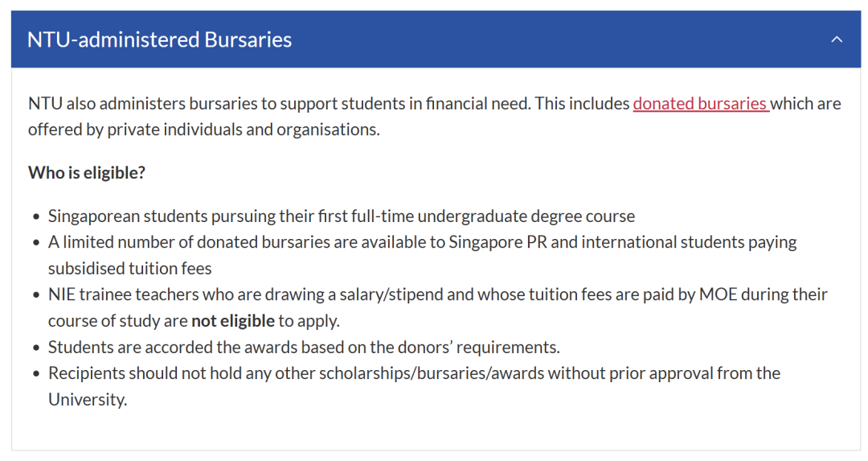The width and height of the screenshot is (868, 461).
Task: Click the NTU-administered Bursaries header title
Action: 159,40
